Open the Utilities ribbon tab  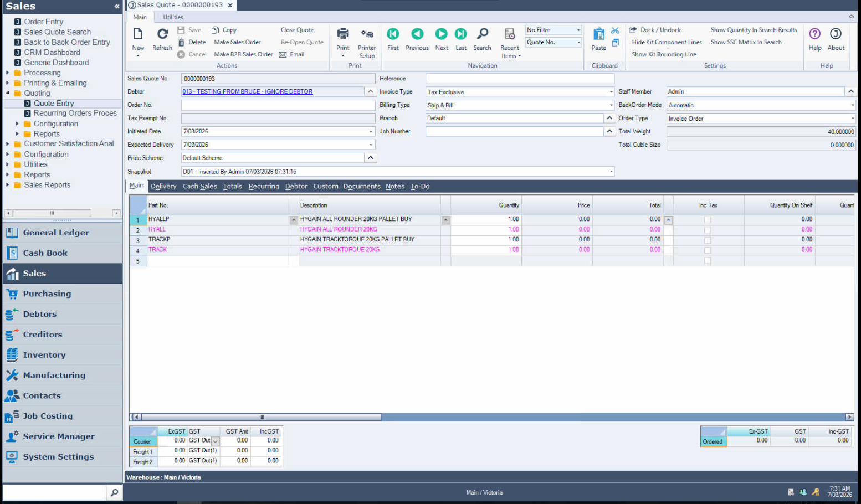pyautogui.click(x=173, y=17)
